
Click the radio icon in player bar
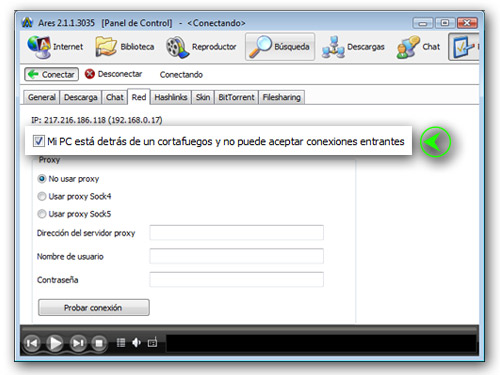point(152,342)
